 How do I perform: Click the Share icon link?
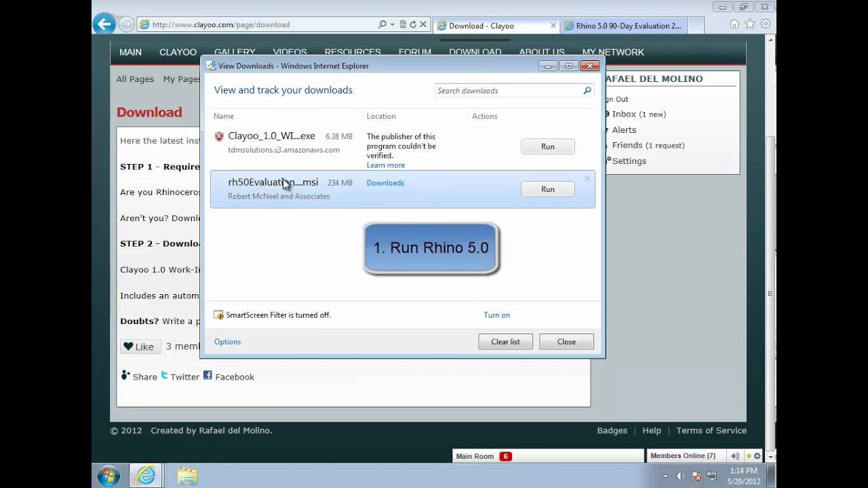coord(139,376)
